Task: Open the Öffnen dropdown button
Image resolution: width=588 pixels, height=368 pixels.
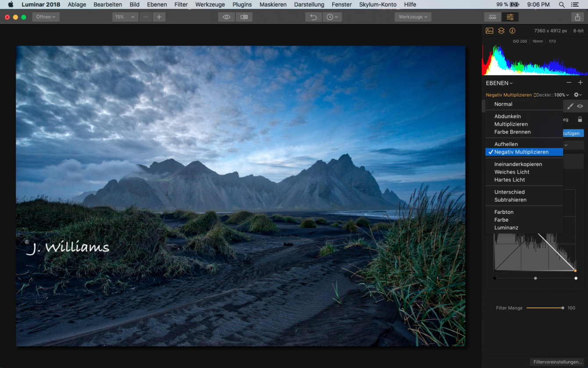Action: click(46, 17)
